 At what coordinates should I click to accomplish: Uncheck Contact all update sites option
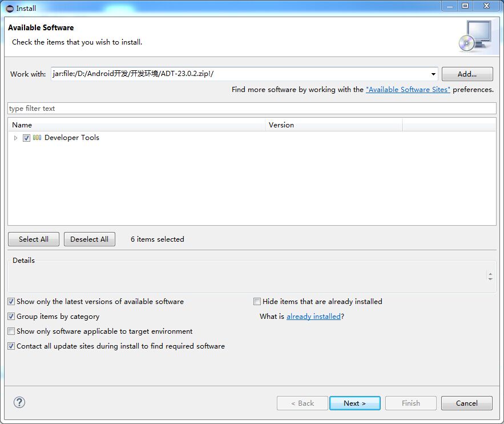coord(11,346)
